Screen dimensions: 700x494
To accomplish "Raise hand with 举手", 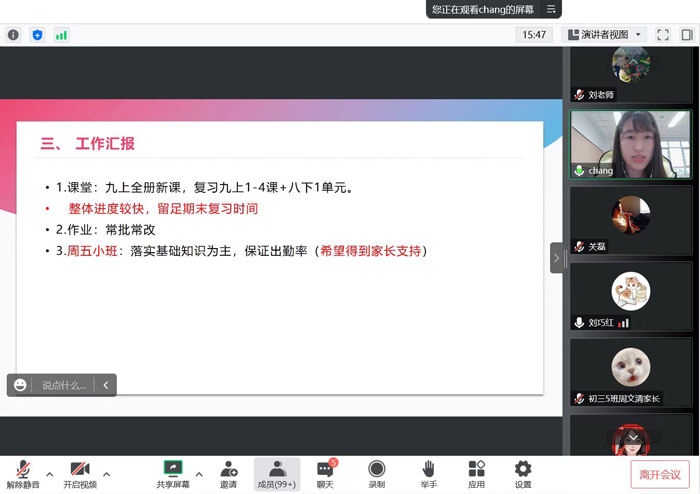I will click(429, 474).
